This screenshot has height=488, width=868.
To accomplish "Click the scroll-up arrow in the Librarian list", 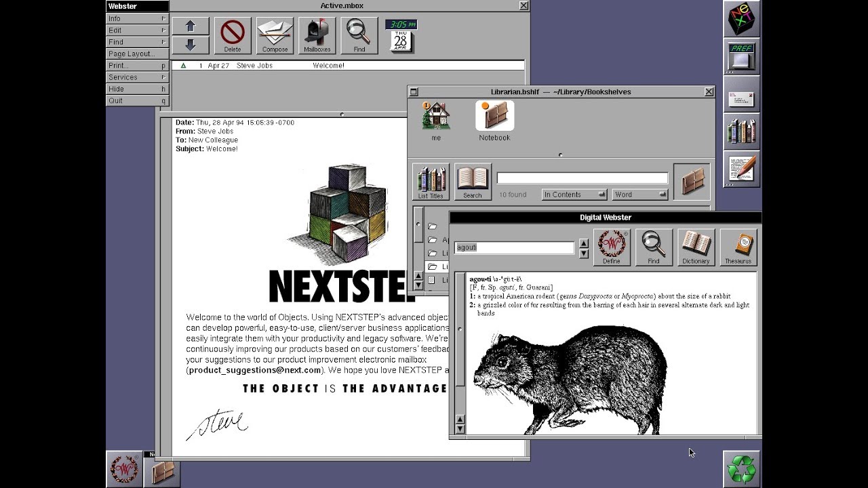I will point(418,276).
